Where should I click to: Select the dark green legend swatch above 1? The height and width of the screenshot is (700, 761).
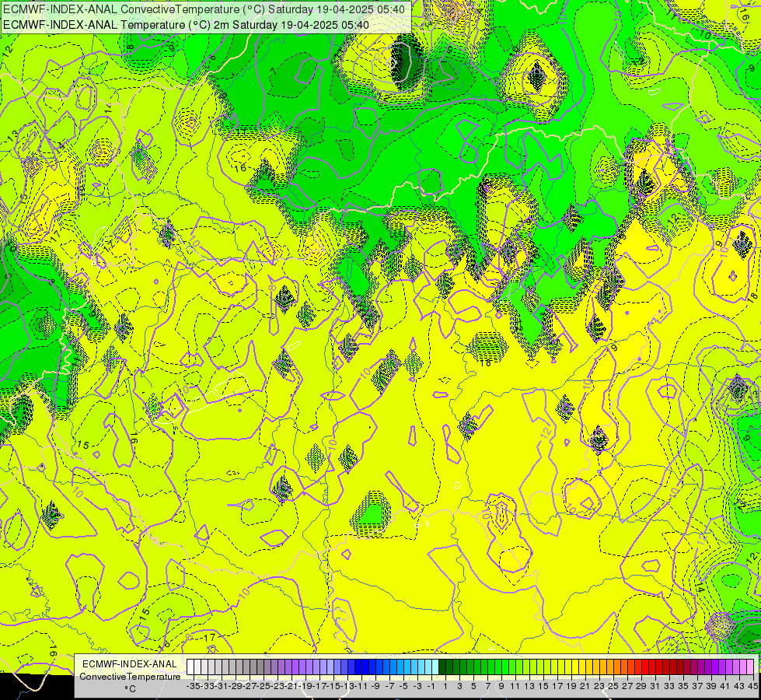point(442,667)
